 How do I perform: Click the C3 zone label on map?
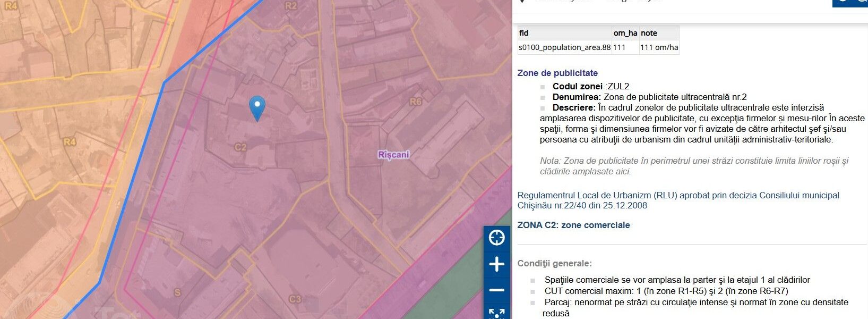[295, 299]
